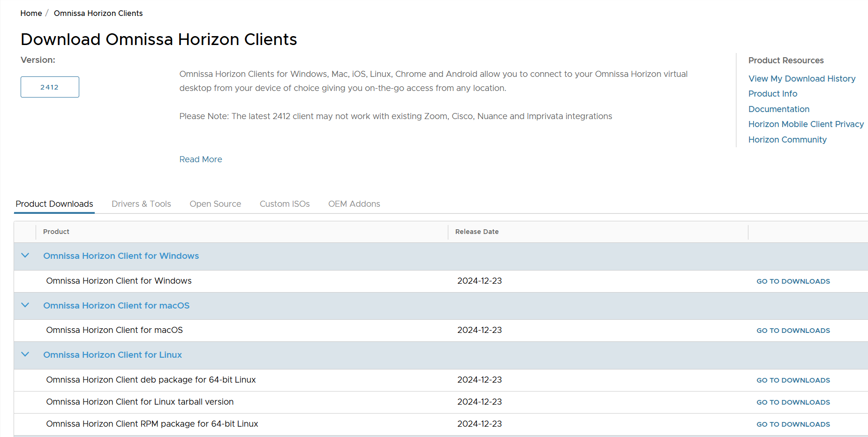Screen dimensions: 868x437
Task: Click the 'Version:' label
Action: (x=38, y=60)
